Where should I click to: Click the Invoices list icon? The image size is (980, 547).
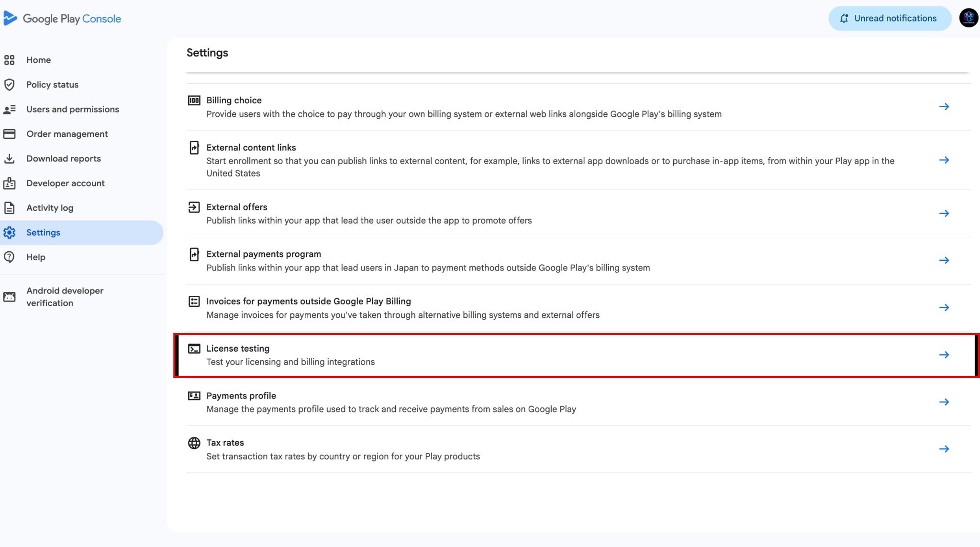[x=194, y=301]
